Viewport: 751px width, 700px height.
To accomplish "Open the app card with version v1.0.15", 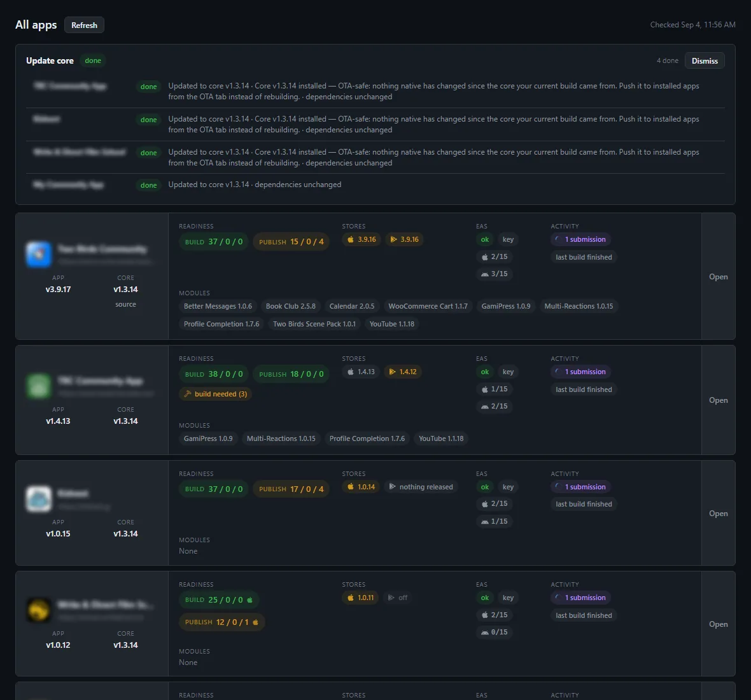I will point(718,514).
